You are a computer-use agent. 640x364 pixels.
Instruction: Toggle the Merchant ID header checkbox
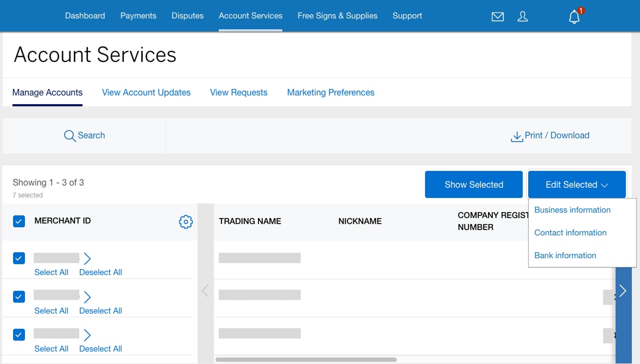[19, 221]
